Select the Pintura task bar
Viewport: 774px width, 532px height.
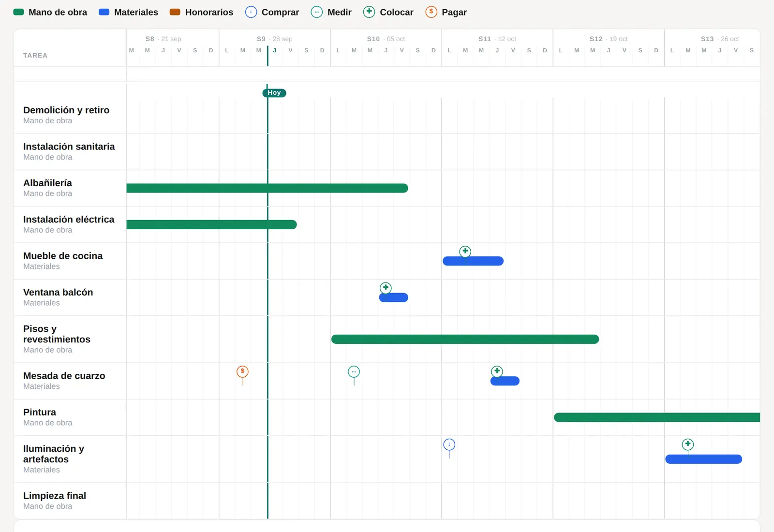click(x=657, y=417)
